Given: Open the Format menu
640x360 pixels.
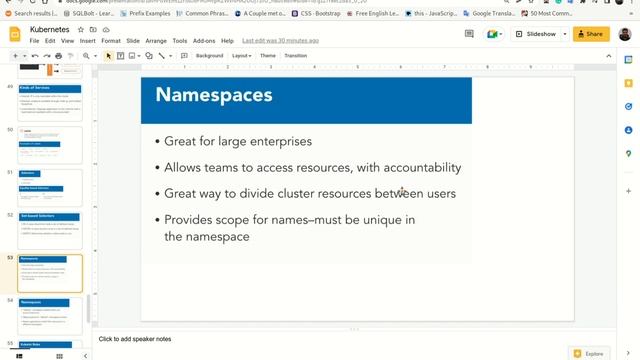Looking at the screenshot, I should [x=111, y=41].
